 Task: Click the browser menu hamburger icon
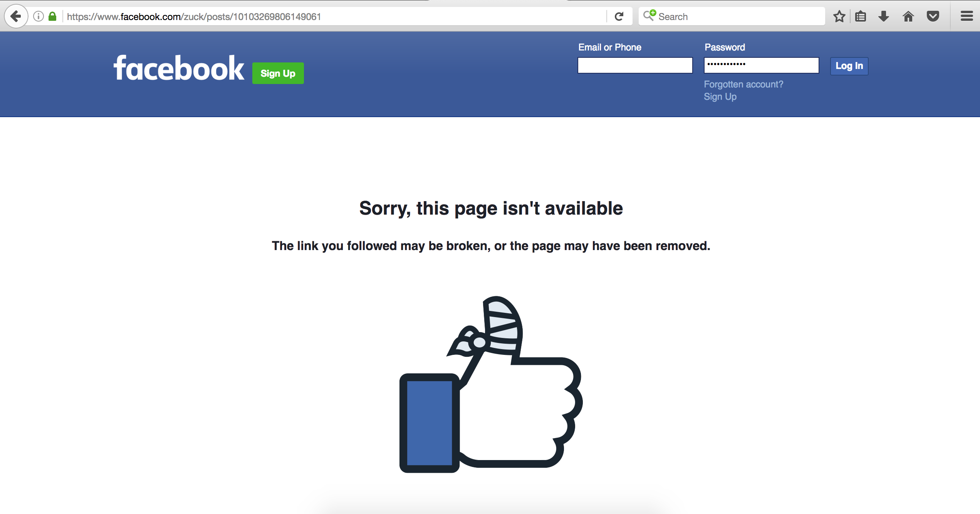(967, 15)
